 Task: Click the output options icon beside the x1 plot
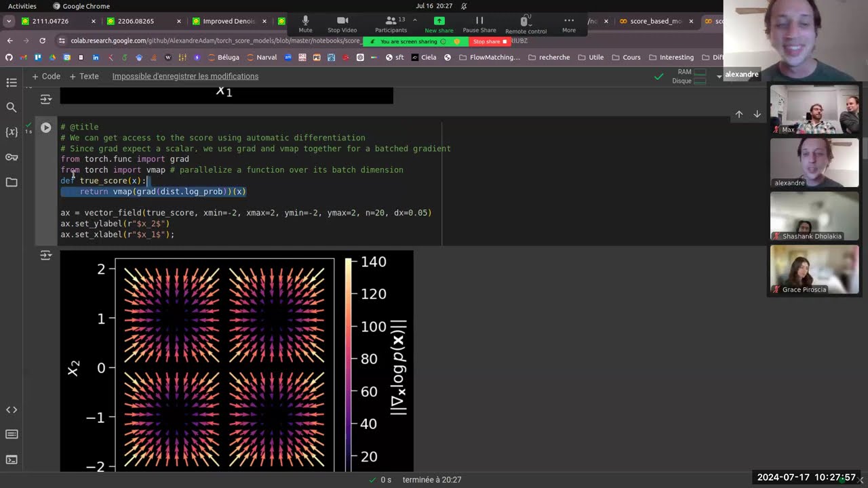pyautogui.click(x=45, y=100)
